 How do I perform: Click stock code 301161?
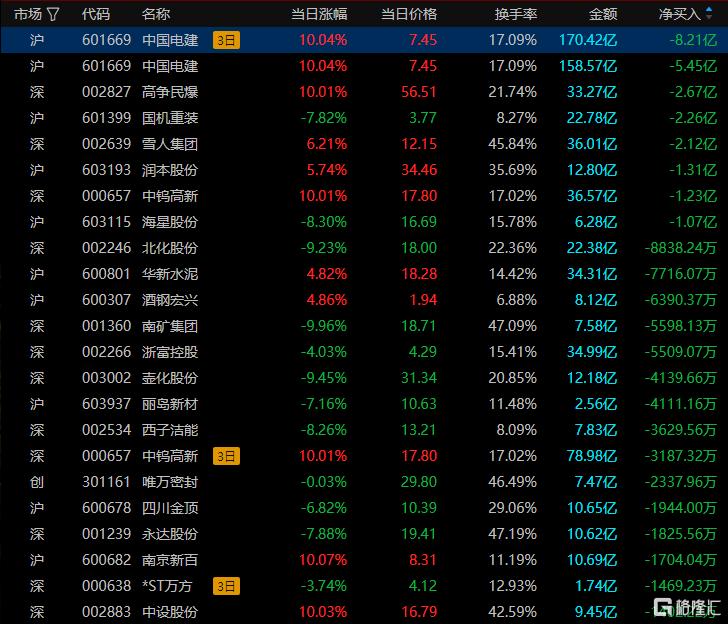tap(106, 482)
